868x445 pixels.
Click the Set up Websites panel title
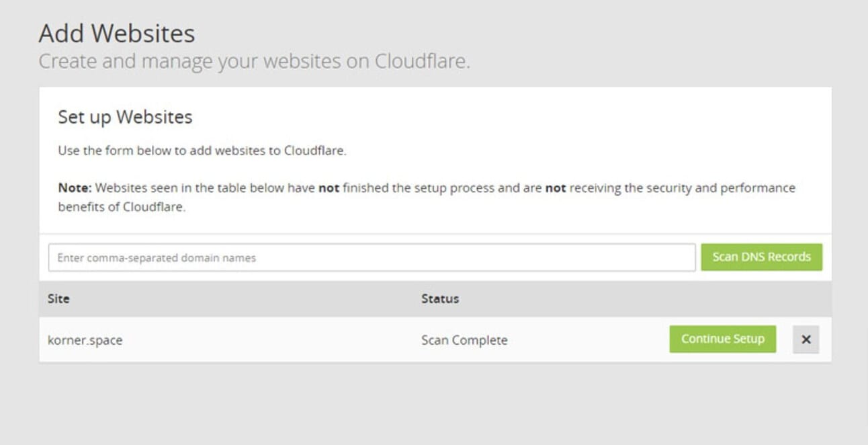tap(125, 117)
